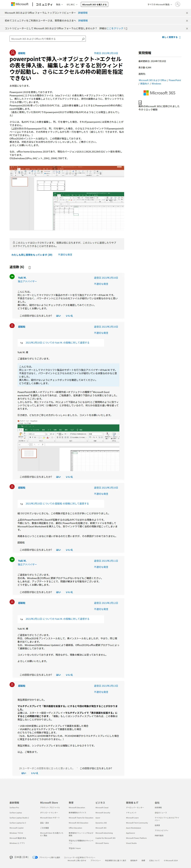Vote いいえ on the Feb 13 answer
This screenshot has width=191, height=868.
[34, 773]
